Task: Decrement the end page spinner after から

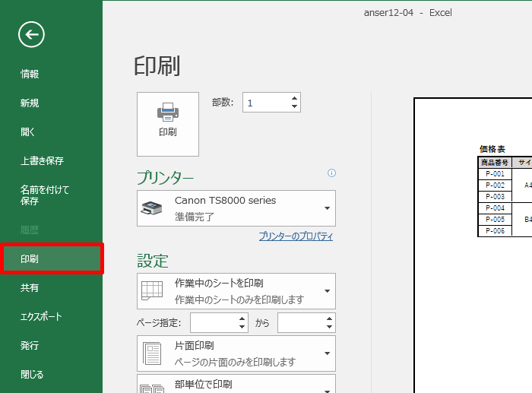Action: (x=329, y=326)
